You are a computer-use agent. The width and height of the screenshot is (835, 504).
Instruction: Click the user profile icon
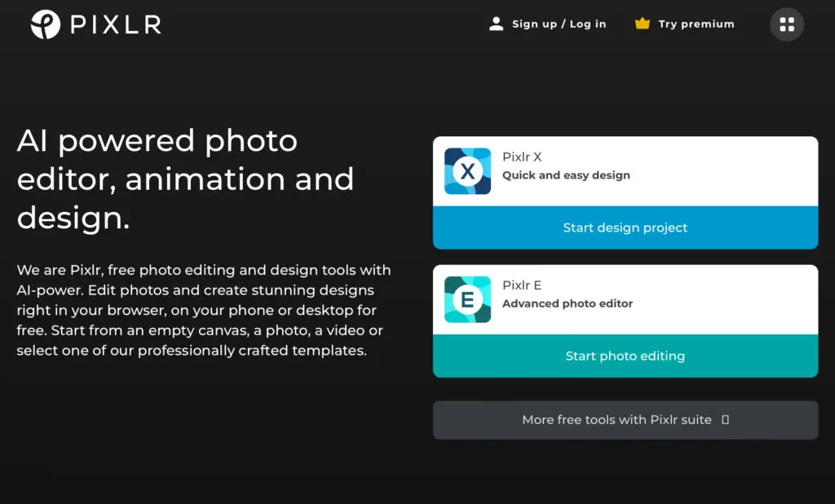click(496, 24)
